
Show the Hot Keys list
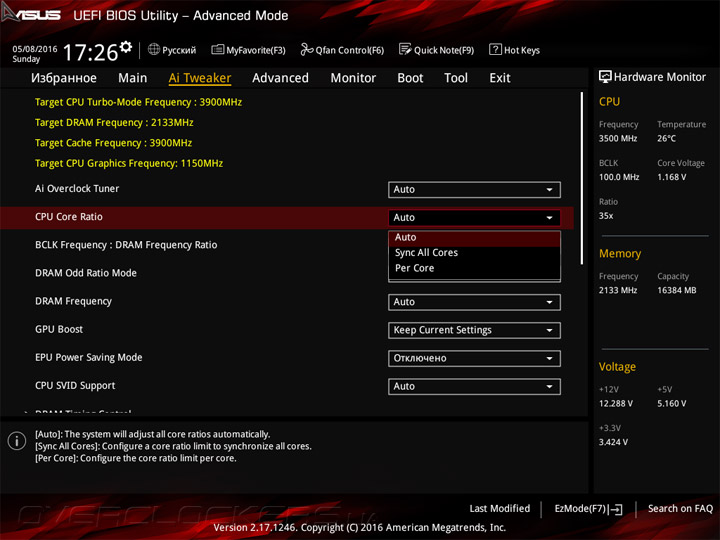[515, 50]
